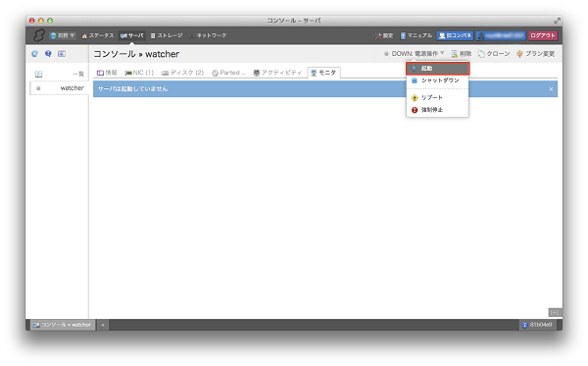
Task: Open the 一覧 list book icon
Action: pos(38,74)
